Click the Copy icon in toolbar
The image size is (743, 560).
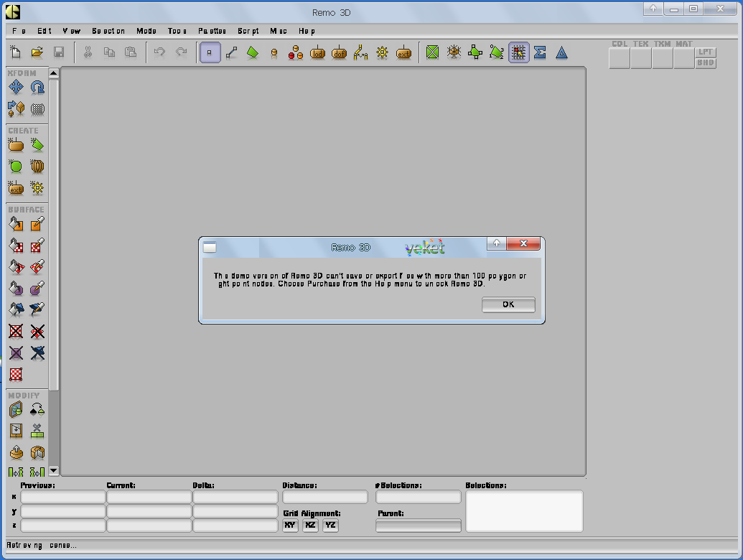[x=109, y=52]
